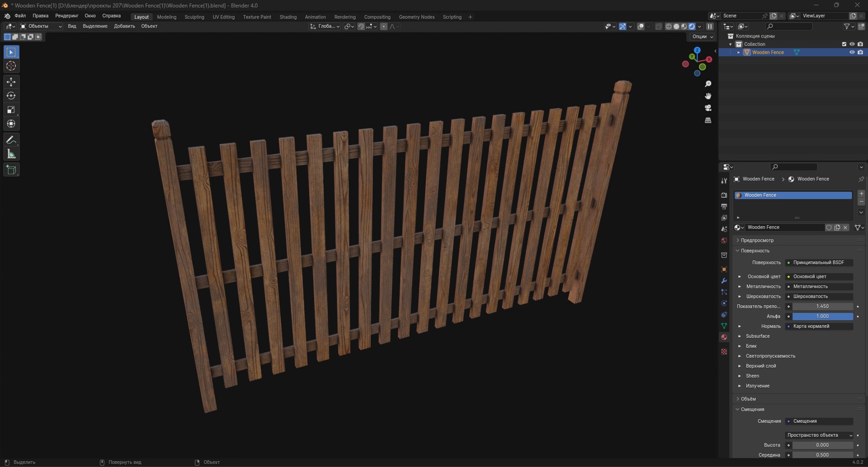868x467 pixels.
Task: Click the hand pan view icon
Action: [708, 96]
